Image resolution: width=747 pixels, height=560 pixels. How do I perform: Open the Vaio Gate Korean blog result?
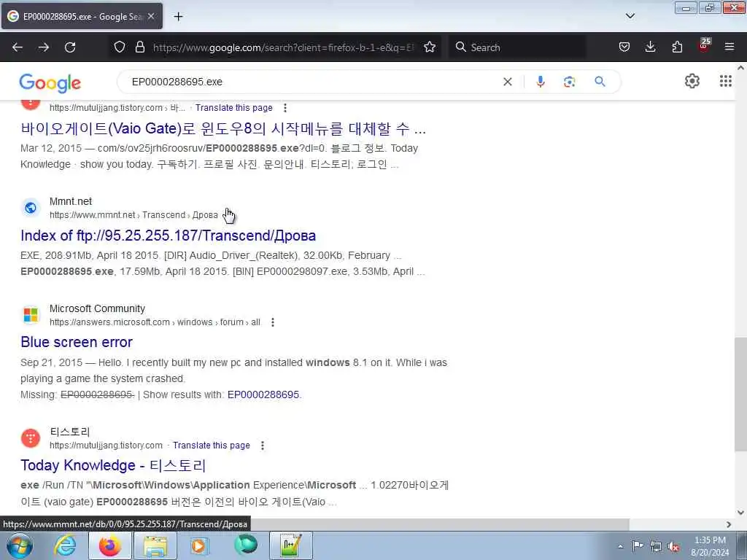click(223, 128)
